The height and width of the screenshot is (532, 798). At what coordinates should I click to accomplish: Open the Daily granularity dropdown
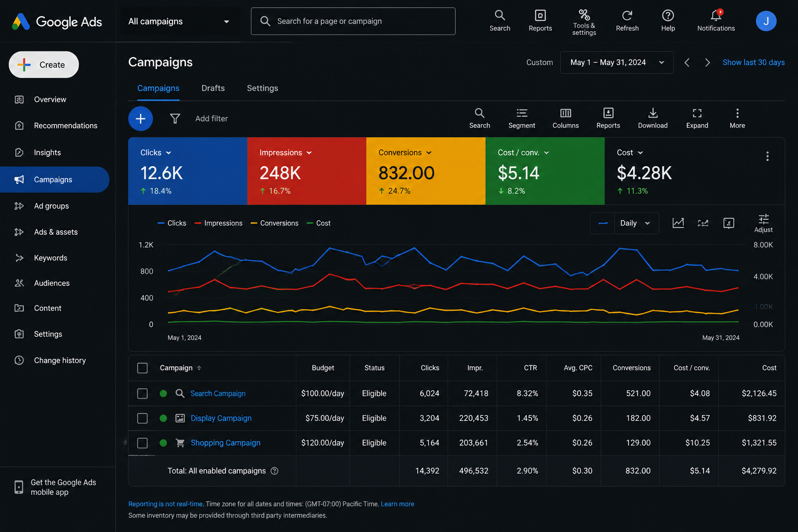click(636, 223)
